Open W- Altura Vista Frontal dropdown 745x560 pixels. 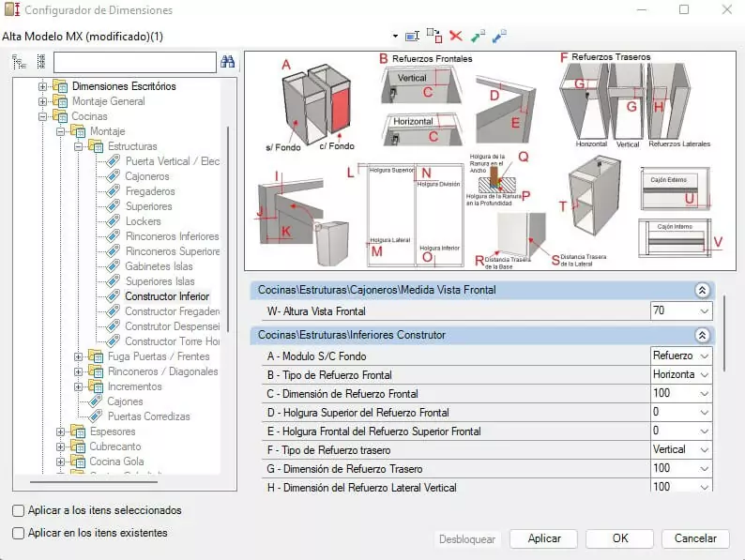[704, 311]
